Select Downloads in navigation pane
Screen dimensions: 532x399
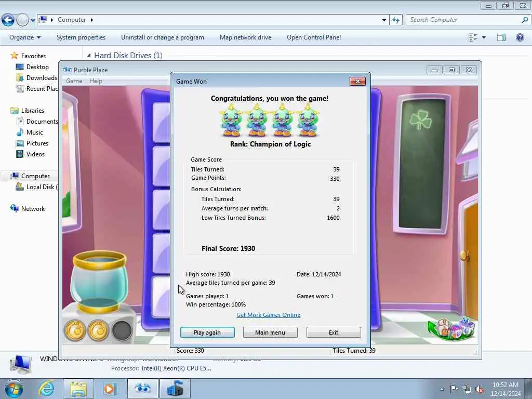coord(42,78)
